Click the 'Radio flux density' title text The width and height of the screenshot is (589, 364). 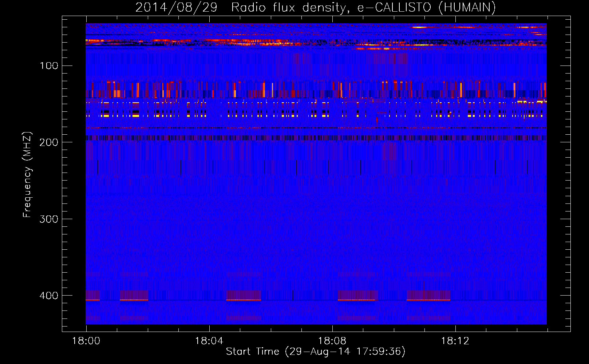point(290,7)
